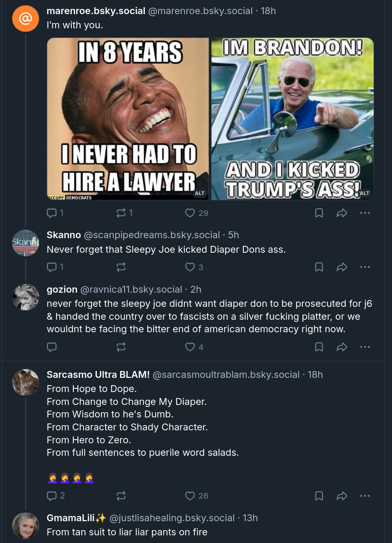Like gozion's reply
Screen dimensions: 392x543
190,347
